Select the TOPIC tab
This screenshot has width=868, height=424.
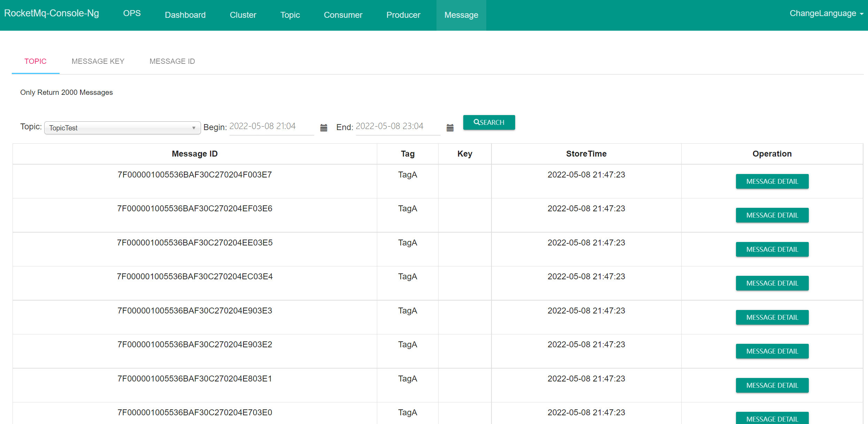pos(35,61)
